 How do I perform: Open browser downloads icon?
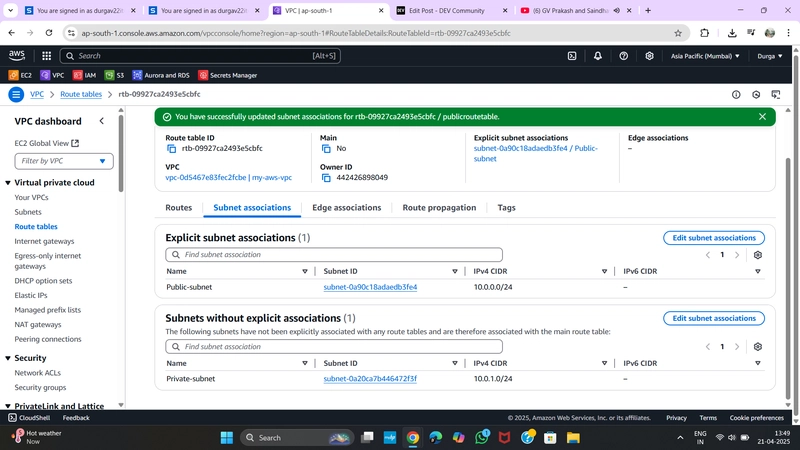pyautogui.click(x=732, y=33)
